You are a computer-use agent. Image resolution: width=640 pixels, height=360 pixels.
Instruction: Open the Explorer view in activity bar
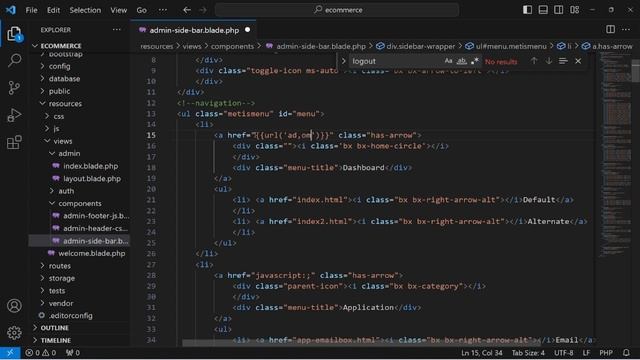coord(14,34)
